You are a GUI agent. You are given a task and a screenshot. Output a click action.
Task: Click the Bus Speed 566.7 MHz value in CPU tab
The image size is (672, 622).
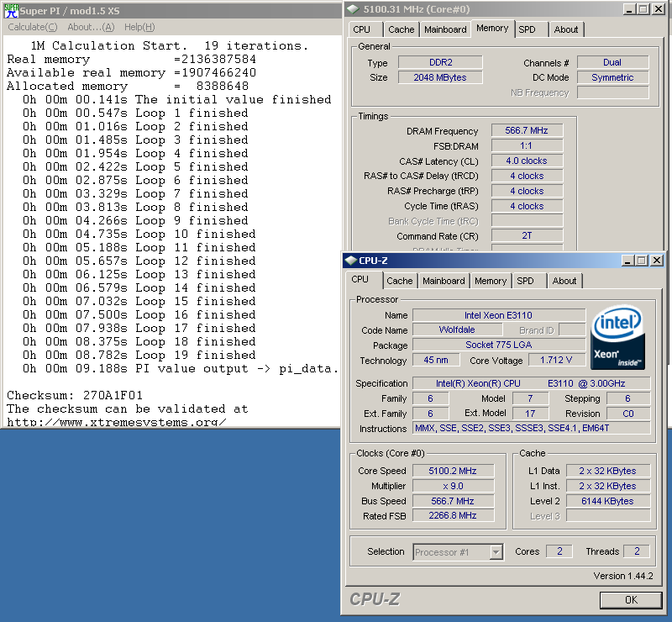(x=453, y=501)
